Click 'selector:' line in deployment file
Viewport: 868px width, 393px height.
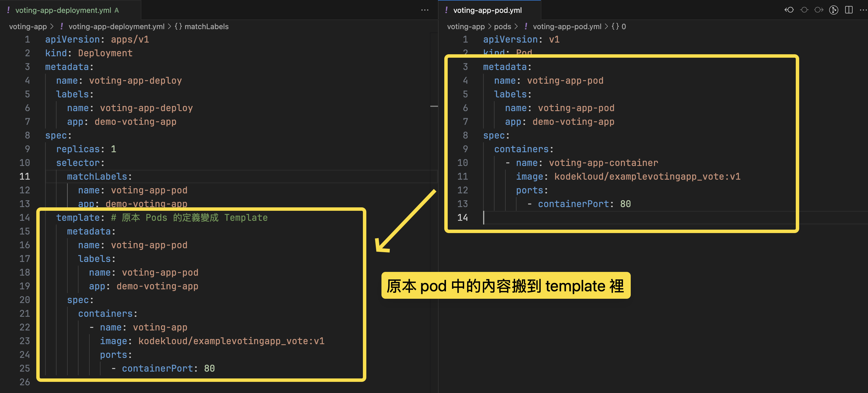click(81, 163)
